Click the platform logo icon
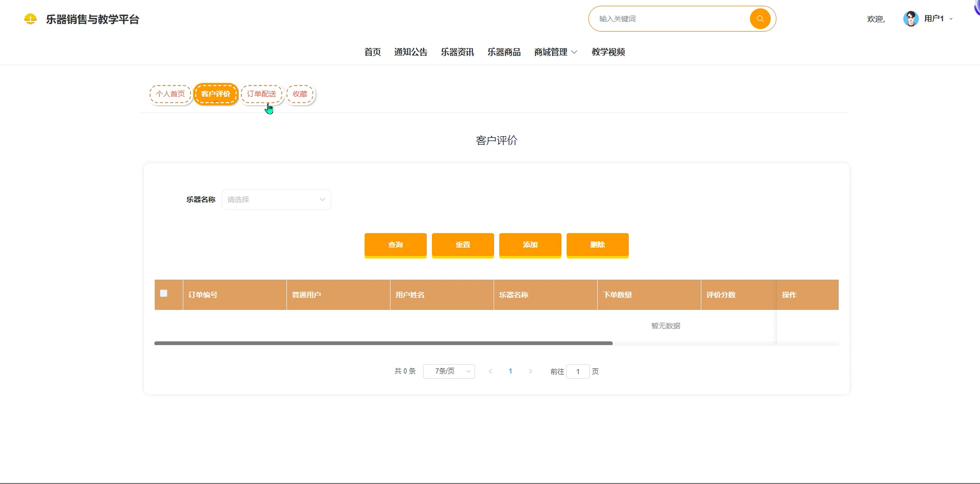This screenshot has width=980, height=484. click(30, 19)
